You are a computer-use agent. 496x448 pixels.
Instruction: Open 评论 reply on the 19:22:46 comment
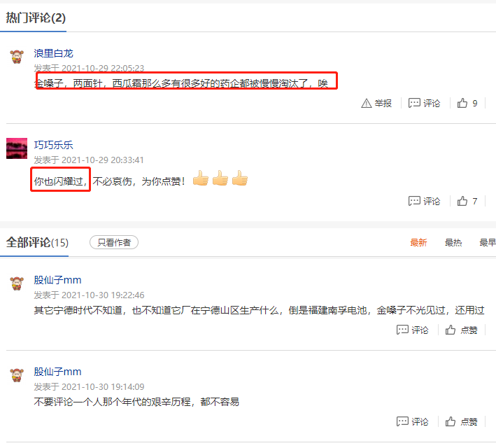412,330
